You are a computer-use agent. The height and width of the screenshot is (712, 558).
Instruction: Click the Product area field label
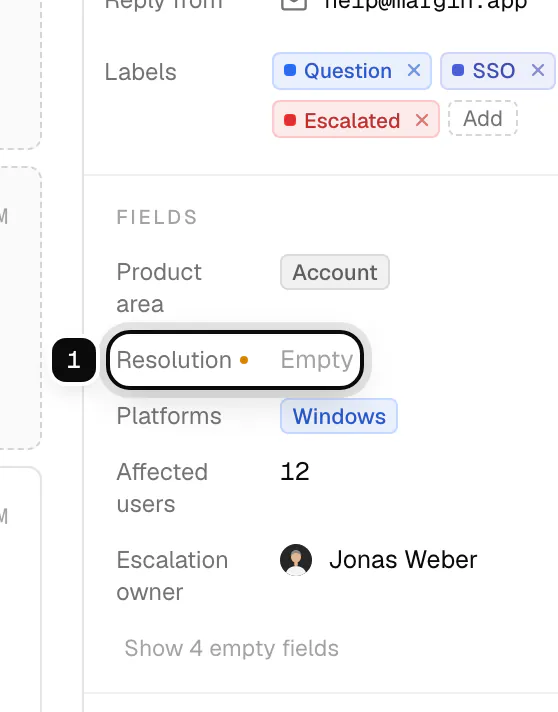click(159, 288)
